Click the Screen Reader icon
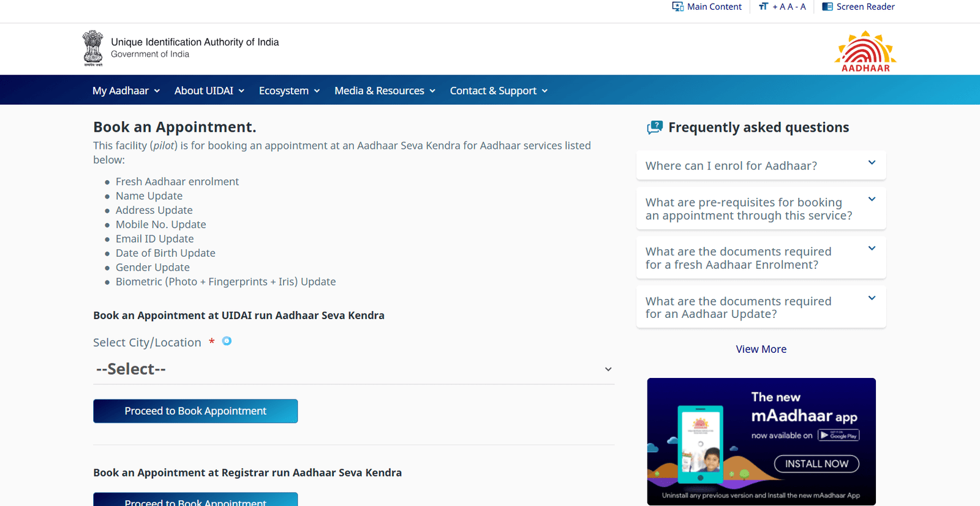Screen dimensions: 980x506 827,7
